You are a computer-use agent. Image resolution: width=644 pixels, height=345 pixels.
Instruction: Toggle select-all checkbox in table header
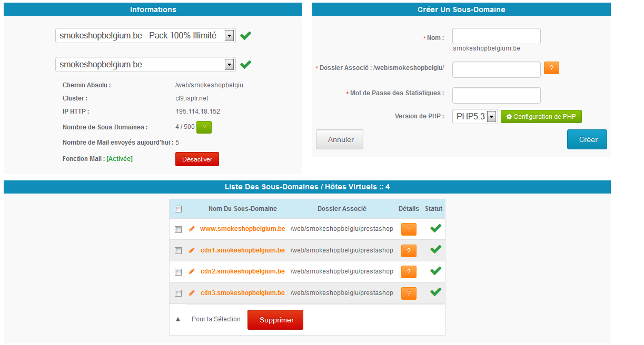coord(178,209)
